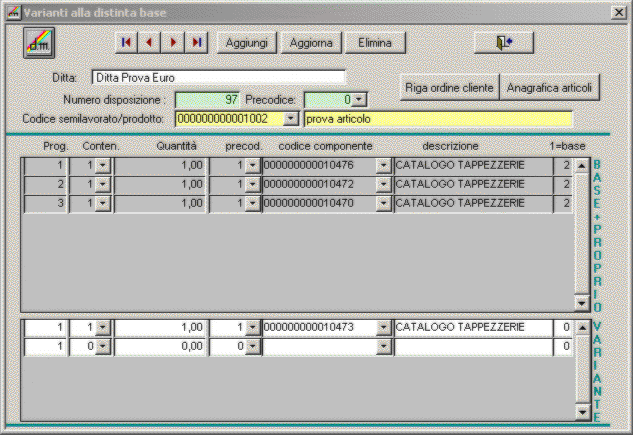Image resolution: width=633 pixels, height=435 pixels.
Task: Open component dropdown for code 000000000010476
Action: 383,165
